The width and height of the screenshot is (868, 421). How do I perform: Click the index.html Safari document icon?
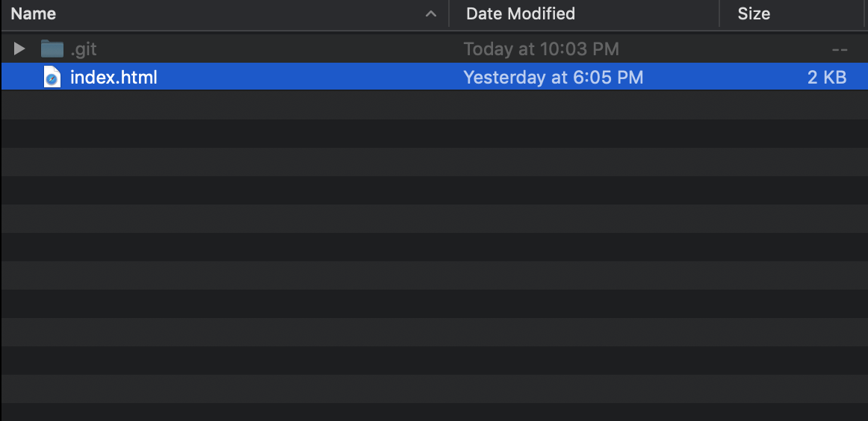pyautogui.click(x=52, y=77)
